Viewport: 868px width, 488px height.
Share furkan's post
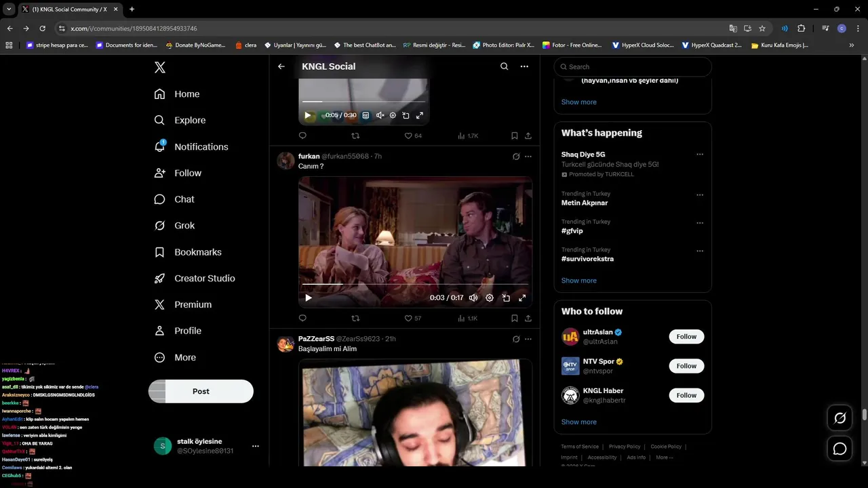528,318
